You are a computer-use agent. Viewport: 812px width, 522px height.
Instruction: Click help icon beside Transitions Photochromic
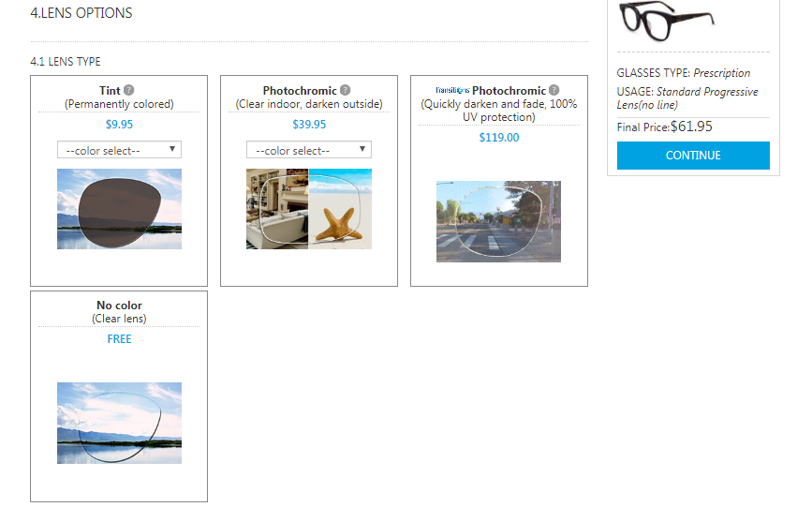pos(554,90)
